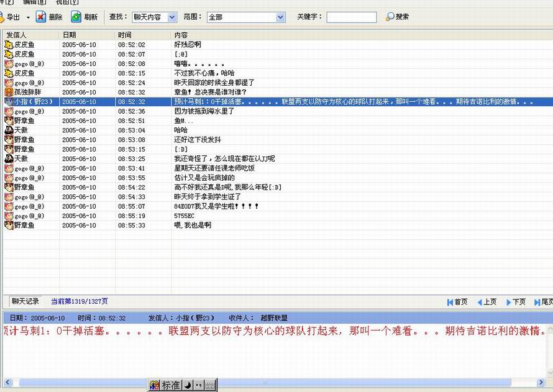Go to previous page (上页) arrow
Image resolution: width=553 pixels, height=392 pixels.
pyautogui.click(x=479, y=302)
